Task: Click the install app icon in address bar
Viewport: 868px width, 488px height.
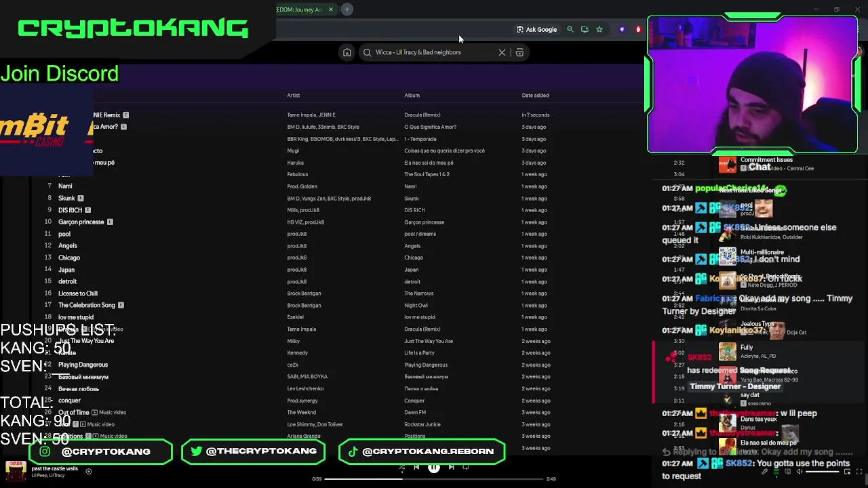Action: coord(585,29)
